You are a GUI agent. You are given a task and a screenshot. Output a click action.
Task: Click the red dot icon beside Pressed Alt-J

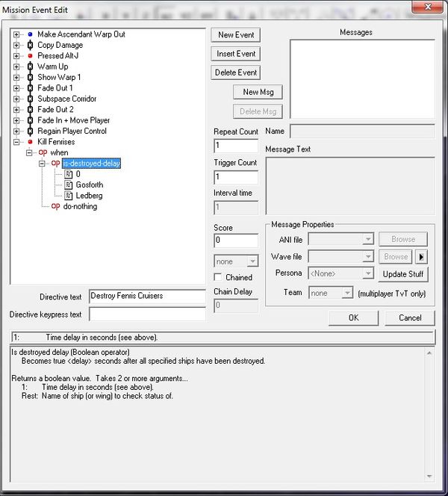point(30,56)
